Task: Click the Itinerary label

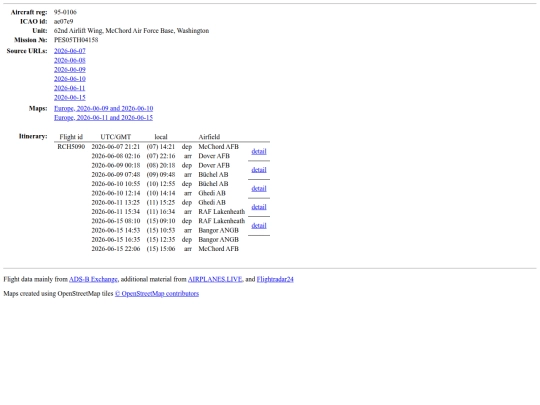Action: (x=33, y=136)
